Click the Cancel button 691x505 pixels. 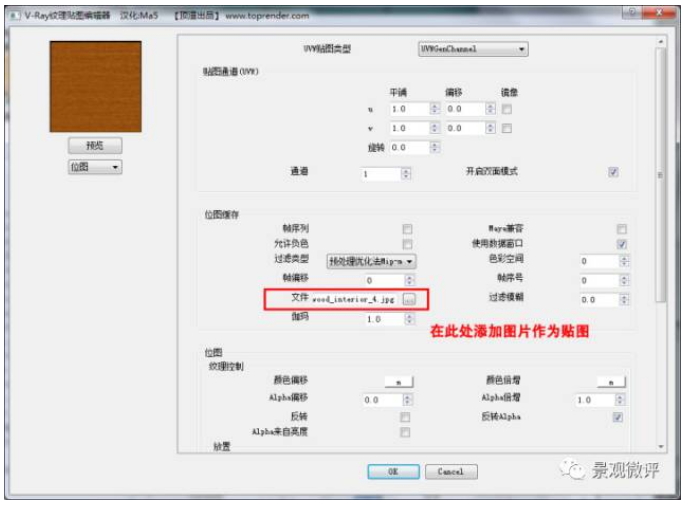click(450, 472)
